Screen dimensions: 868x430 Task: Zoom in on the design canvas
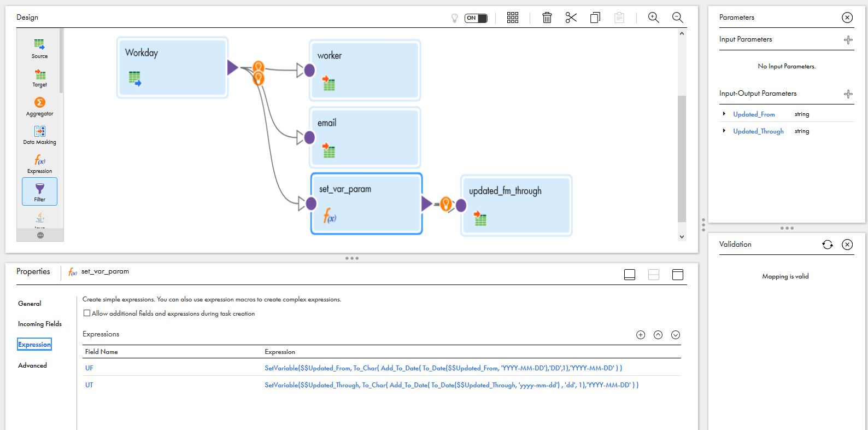point(653,18)
